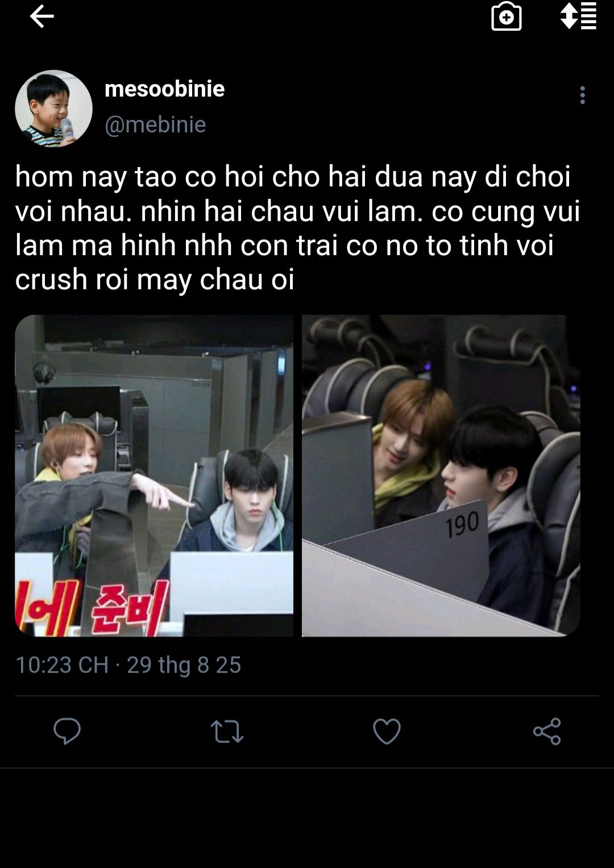Tap the word 'crush' in the tweet text
The width and height of the screenshot is (614, 868).
(x=51, y=279)
